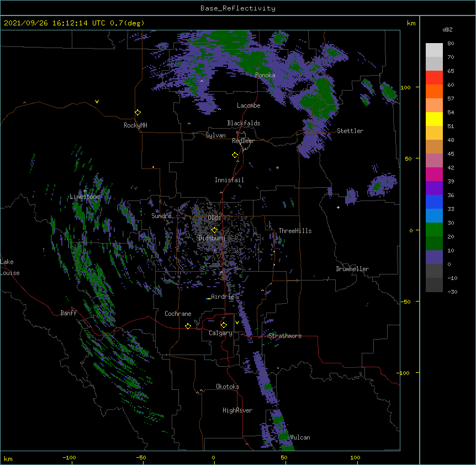Screen dimensions: 476x465
Task: Select the Lacombe city label
Action: click(x=248, y=105)
